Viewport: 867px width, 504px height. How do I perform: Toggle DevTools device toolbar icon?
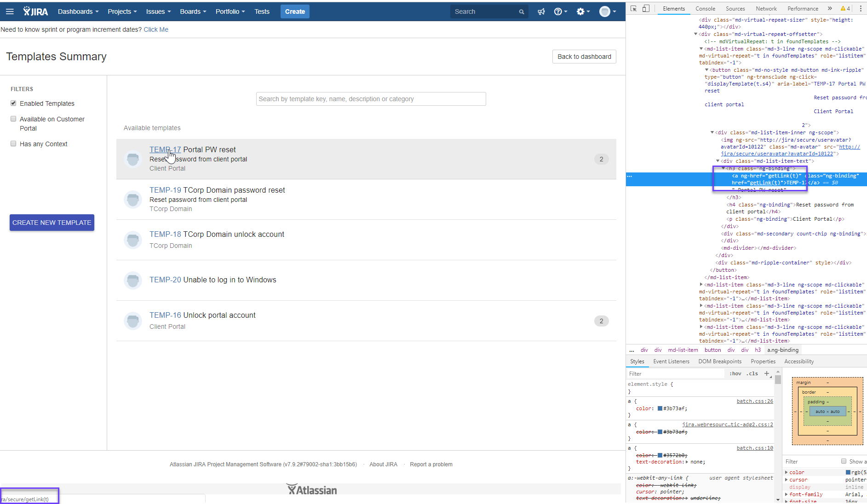coord(646,8)
